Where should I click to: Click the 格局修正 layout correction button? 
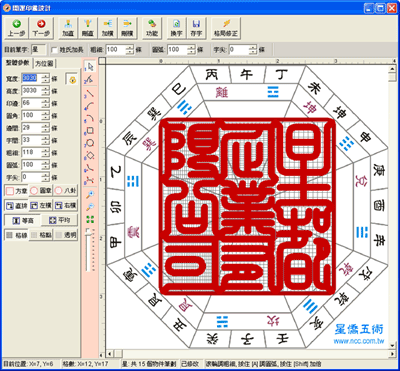(226, 28)
